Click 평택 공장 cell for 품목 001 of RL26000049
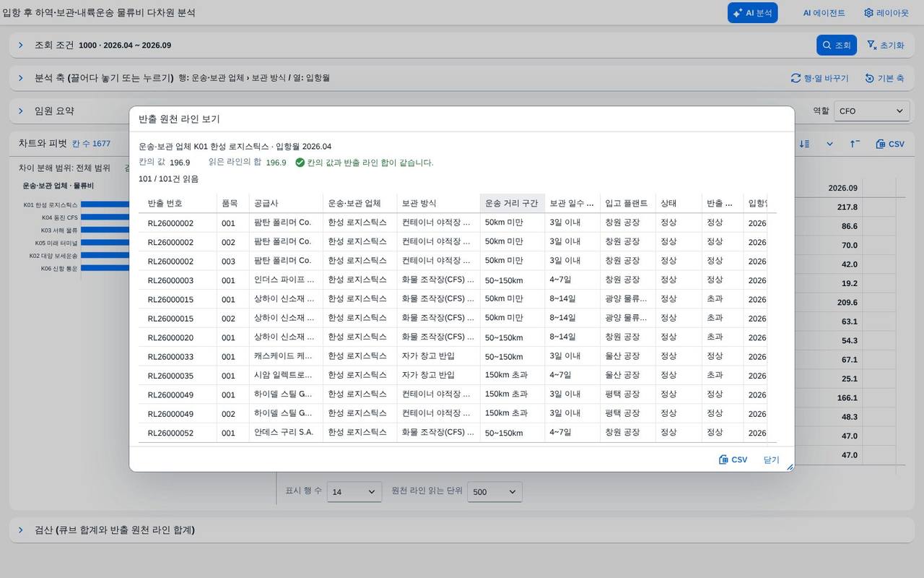 pos(627,394)
